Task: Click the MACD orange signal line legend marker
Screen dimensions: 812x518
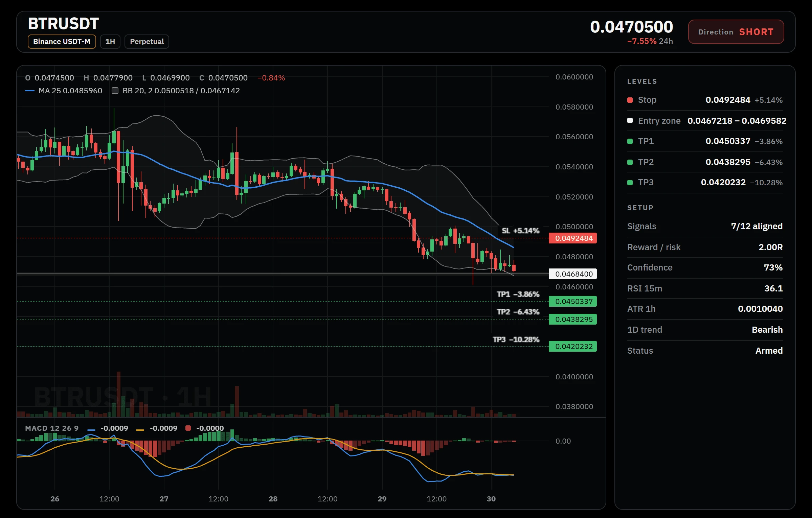Action: click(140, 429)
